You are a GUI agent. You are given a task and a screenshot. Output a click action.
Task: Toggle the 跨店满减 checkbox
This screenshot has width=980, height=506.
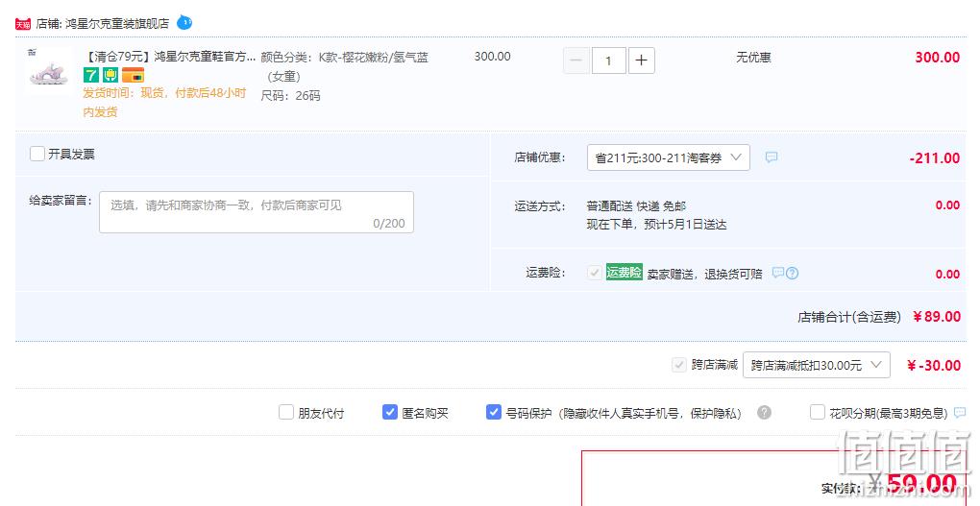click(678, 365)
